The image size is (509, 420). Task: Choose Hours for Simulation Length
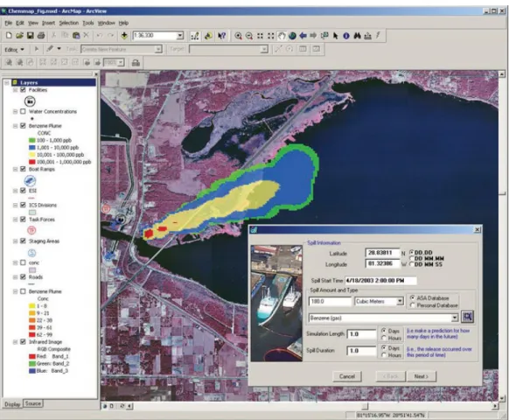[x=384, y=338]
